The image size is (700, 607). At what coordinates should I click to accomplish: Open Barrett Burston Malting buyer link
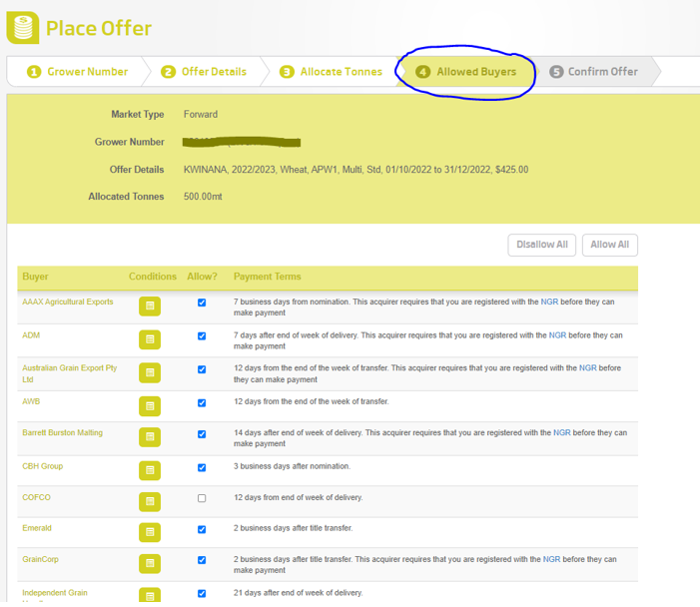click(63, 432)
